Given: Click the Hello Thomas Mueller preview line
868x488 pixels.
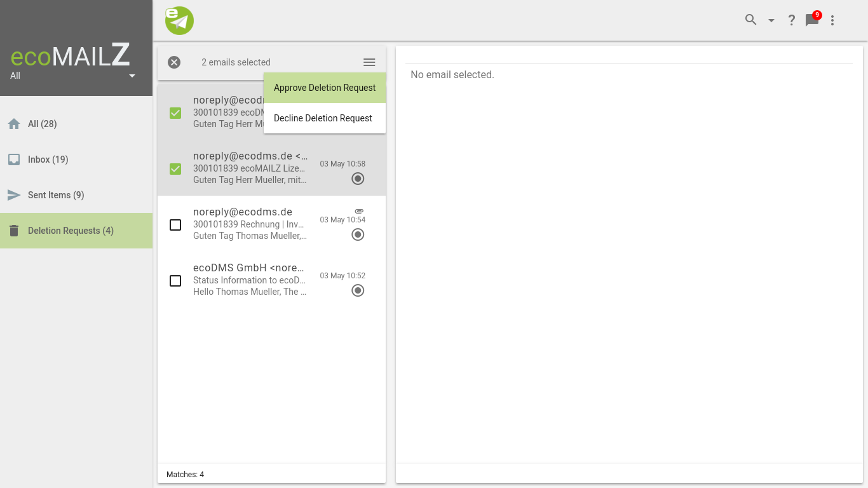Looking at the screenshot, I should pos(250,292).
